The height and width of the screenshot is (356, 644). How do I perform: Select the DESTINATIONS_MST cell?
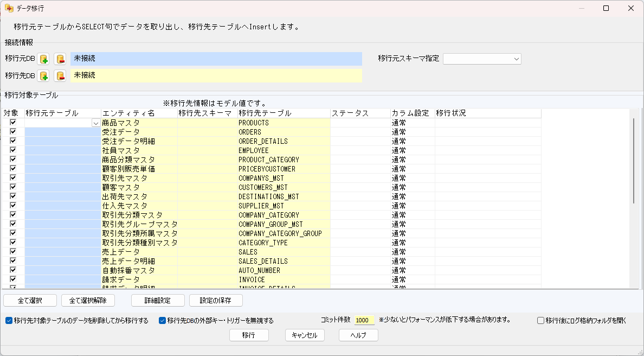pyautogui.click(x=284, y=196)
